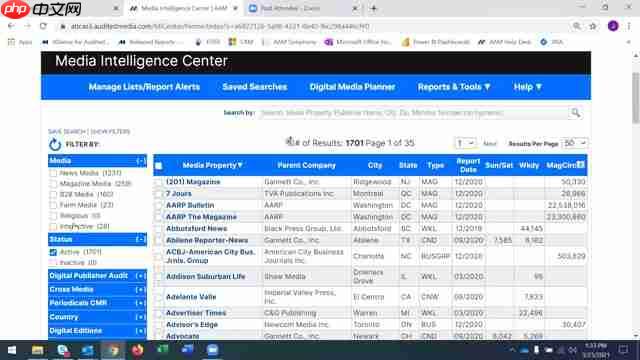640x360 pixels.
Task: Open Saved Searches menu item
Action: tap(255, 87)
